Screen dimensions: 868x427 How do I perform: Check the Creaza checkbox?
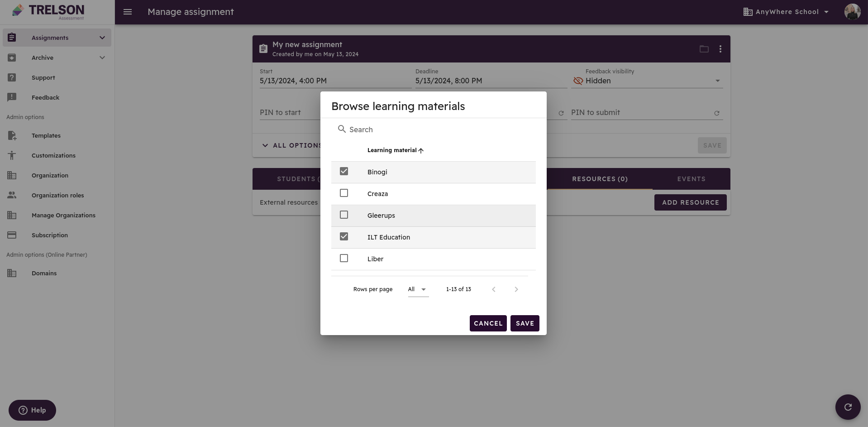[344, 193]
